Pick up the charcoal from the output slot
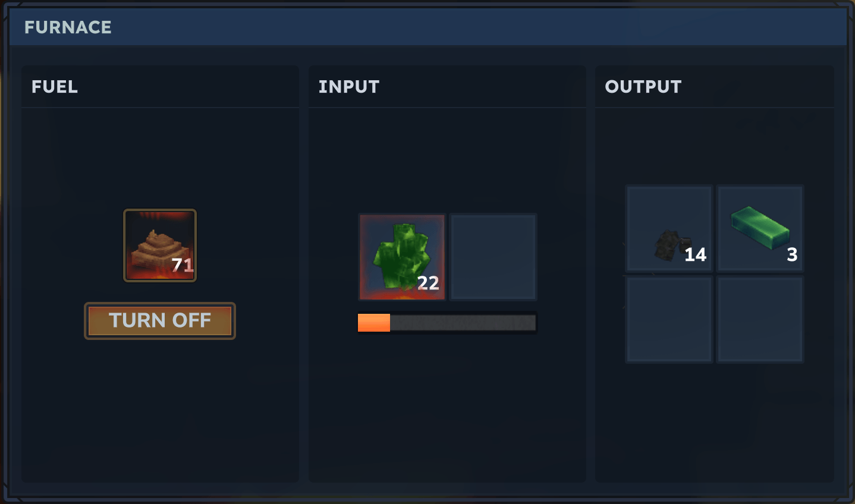The height and width of the screenshot is (504, 855). click(x=669, y=228)
